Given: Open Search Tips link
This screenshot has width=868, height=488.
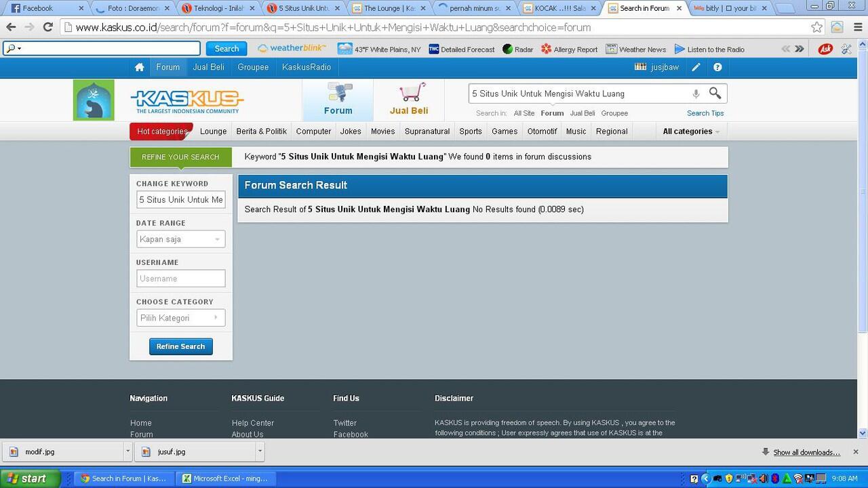Looking at the screenshot, I should point(705,113).
